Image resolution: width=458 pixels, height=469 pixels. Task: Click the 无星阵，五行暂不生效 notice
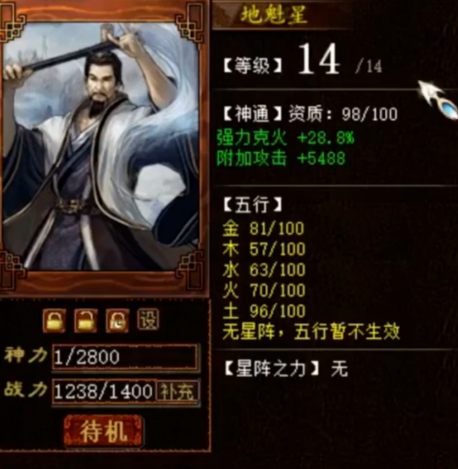(311, 331)
